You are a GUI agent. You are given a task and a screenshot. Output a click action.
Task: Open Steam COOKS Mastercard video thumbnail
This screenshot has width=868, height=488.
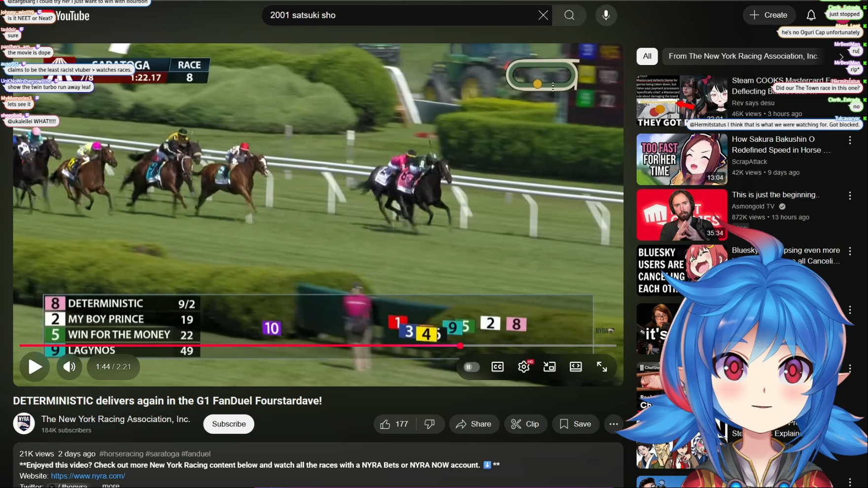coord(682,101)
